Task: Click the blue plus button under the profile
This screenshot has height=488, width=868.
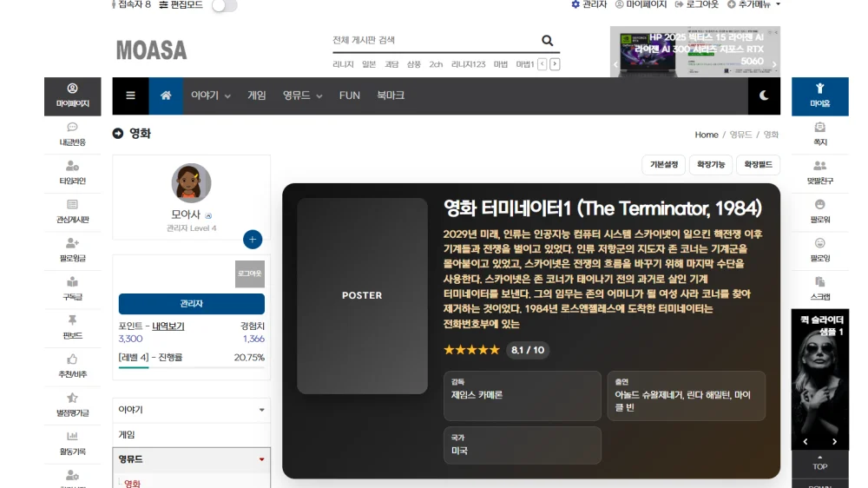Action: 253,240
